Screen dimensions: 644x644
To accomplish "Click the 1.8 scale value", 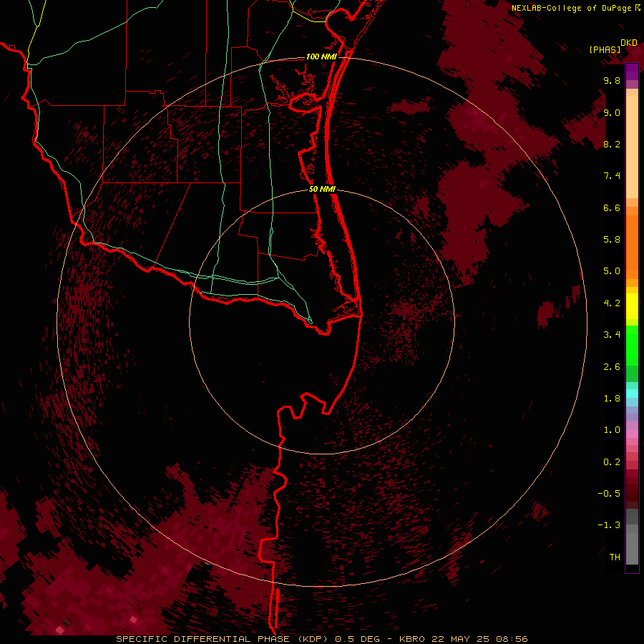I will tap(612, 399).
